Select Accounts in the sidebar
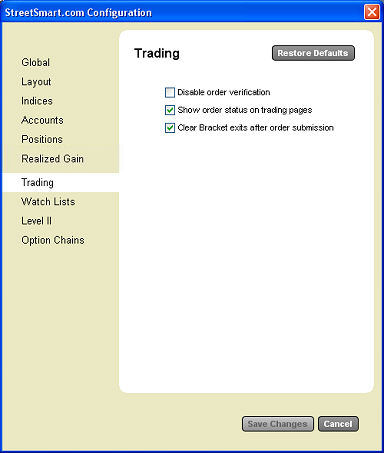Viewport: 384px width, 453px height. pyautogui.click(x=42, y=120)
